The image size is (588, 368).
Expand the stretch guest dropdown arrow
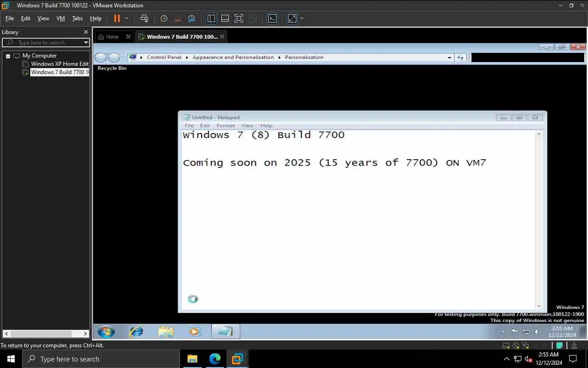tap(302, 18)
